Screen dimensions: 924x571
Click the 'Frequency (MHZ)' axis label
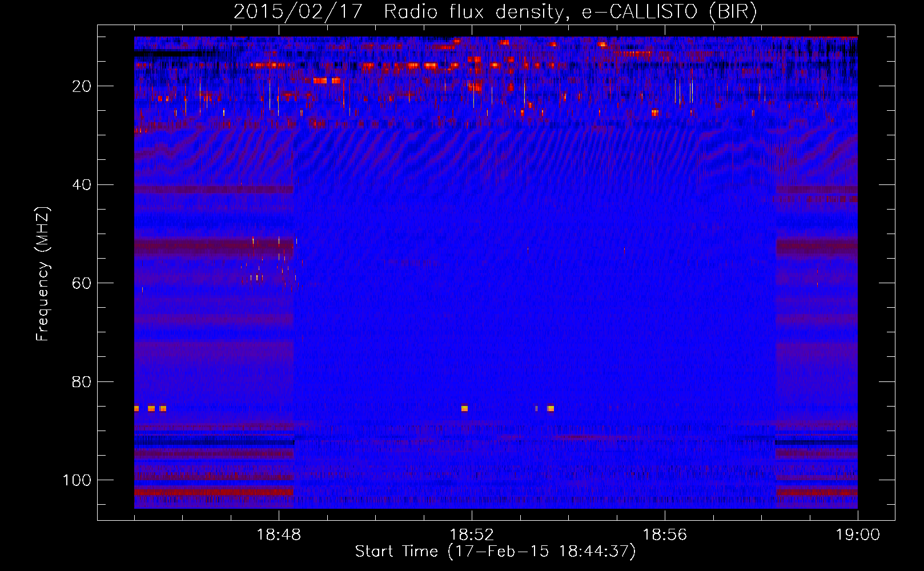(x=43, y=274)
